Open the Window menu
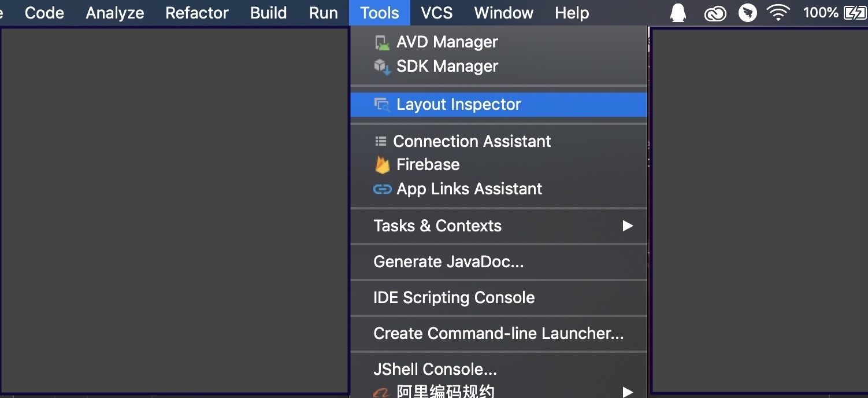868x398 pixels. coord(504,13)
